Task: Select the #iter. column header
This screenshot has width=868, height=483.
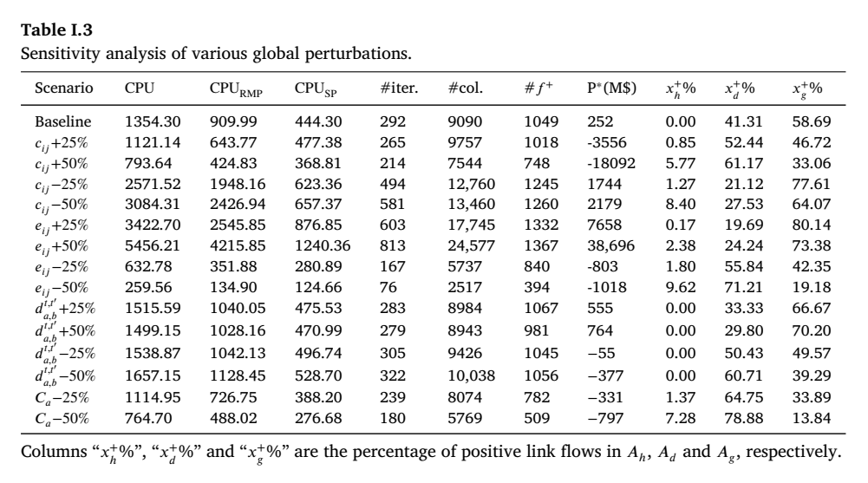Action: point(399,88)
